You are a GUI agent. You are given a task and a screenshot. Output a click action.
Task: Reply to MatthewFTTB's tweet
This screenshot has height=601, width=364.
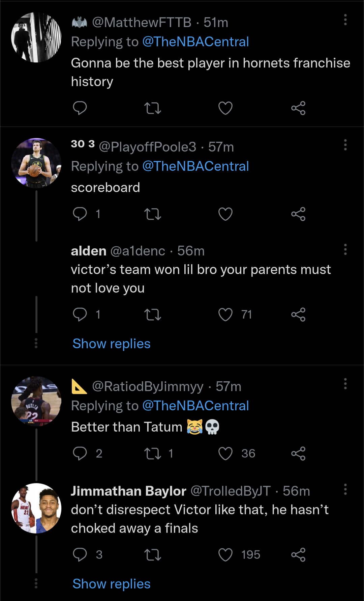click(x=80, y=108)
